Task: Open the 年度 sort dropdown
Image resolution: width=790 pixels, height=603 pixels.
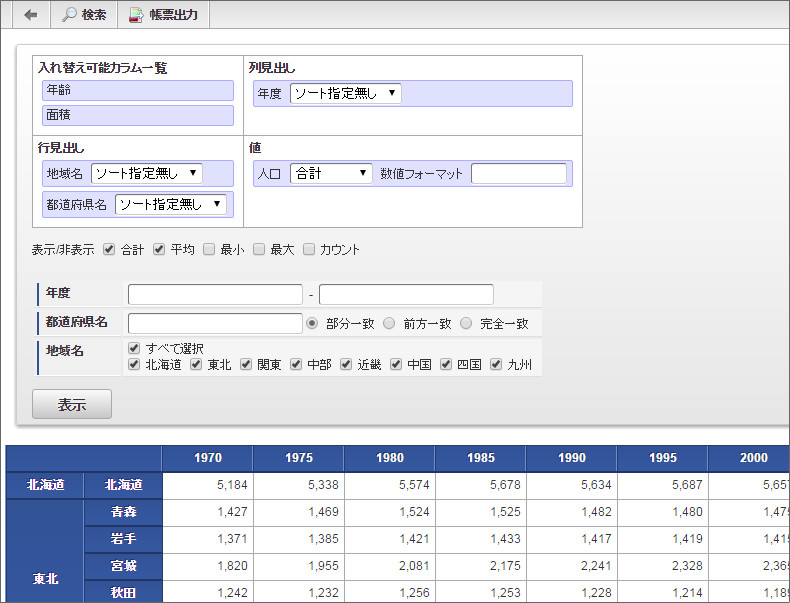Action: (x=346, y=93)
